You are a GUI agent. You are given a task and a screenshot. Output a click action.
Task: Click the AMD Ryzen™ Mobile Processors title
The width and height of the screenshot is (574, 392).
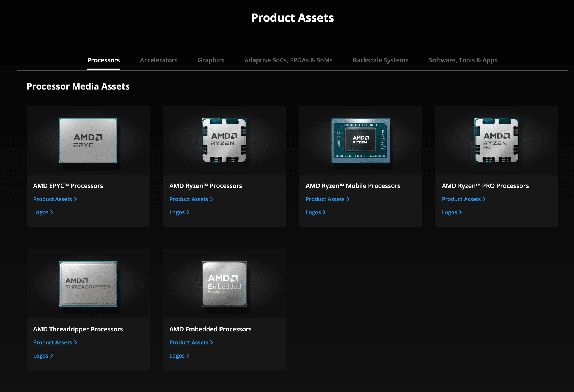click(x=353, y=186)
